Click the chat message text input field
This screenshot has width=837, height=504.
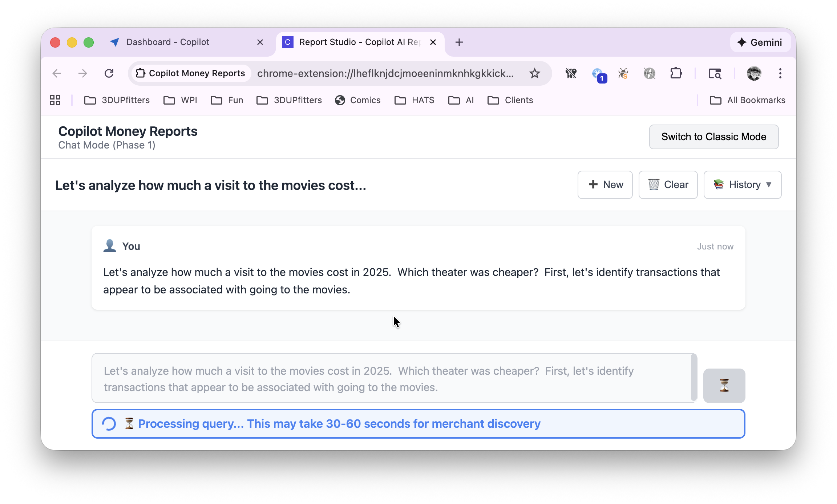391,378
